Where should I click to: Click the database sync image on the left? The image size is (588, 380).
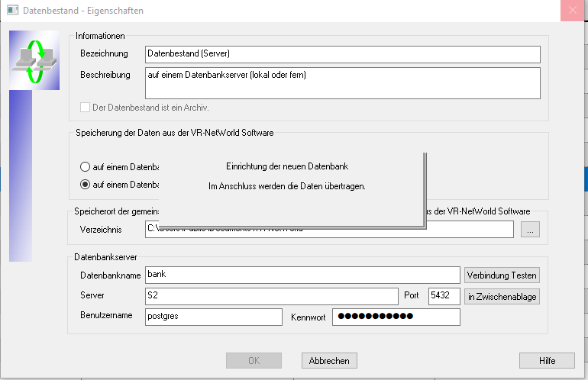pyautogui.click(x=34, y=60)
